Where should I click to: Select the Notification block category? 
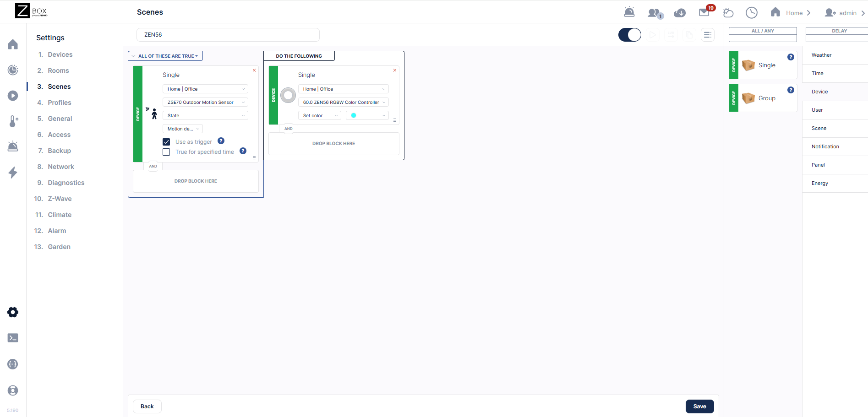[x=835, y=146]
